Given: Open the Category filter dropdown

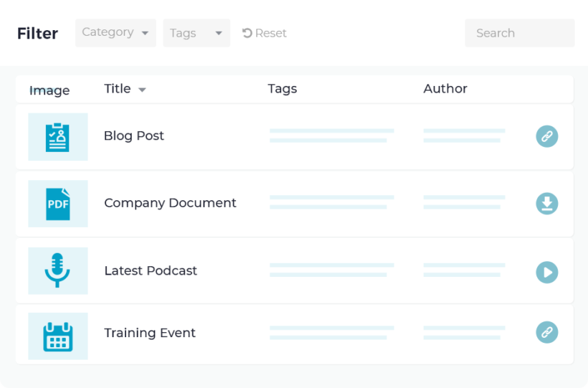Looking at the screenshot, I should pos(115,33).
